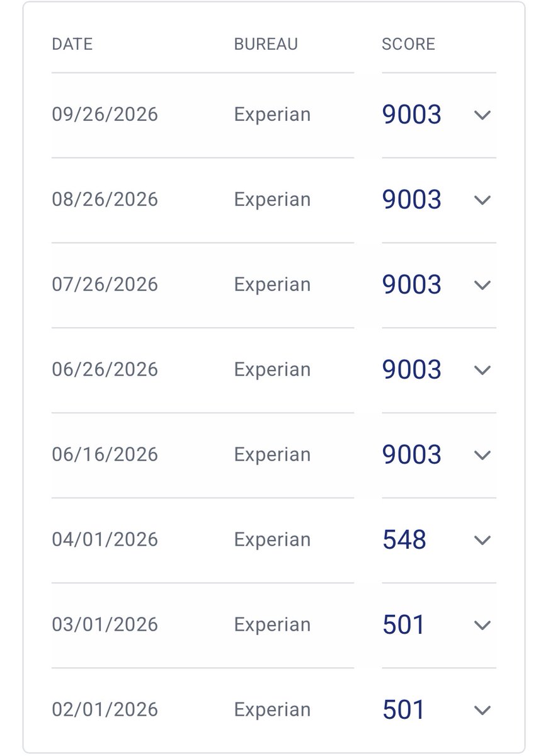
Task: Select the 501 score dated 03/01/2026
Action: click(x=404, y=625)
